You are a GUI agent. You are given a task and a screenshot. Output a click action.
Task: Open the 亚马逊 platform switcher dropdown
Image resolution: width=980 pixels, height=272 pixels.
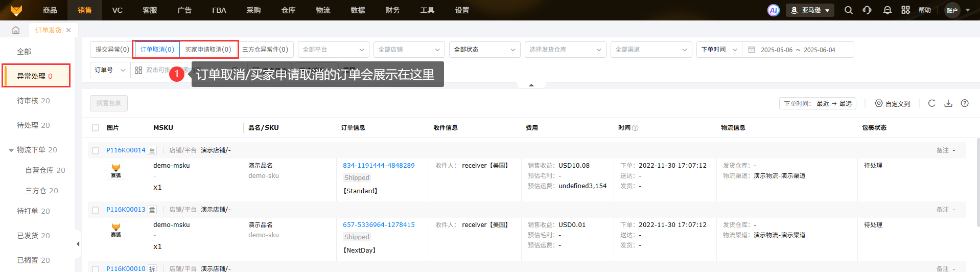click(x=810, y=10)
